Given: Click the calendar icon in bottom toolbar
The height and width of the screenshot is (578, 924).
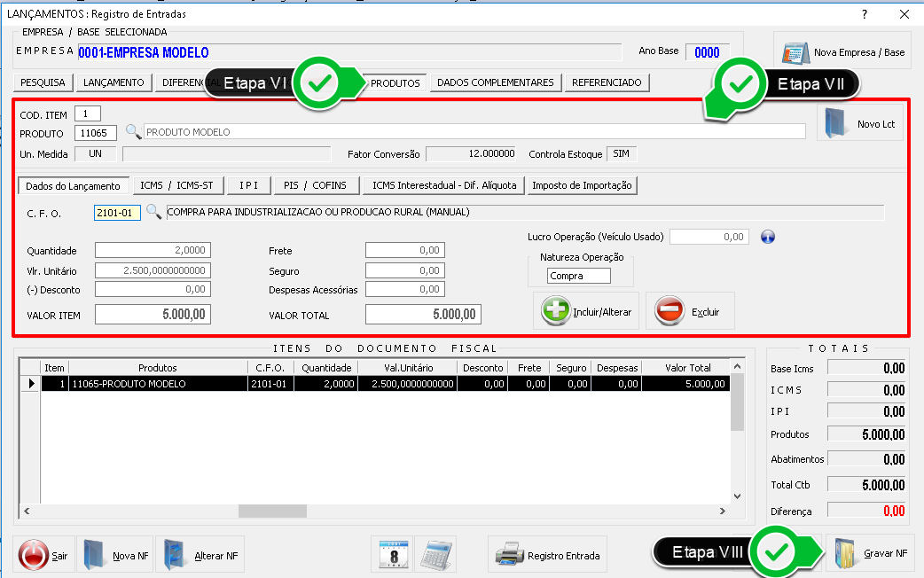Looking at the screenshot, I should coord(391,555).
